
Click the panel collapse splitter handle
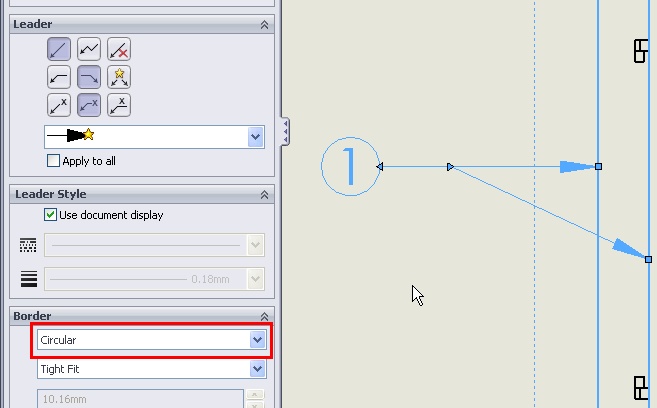coord(285,132)
